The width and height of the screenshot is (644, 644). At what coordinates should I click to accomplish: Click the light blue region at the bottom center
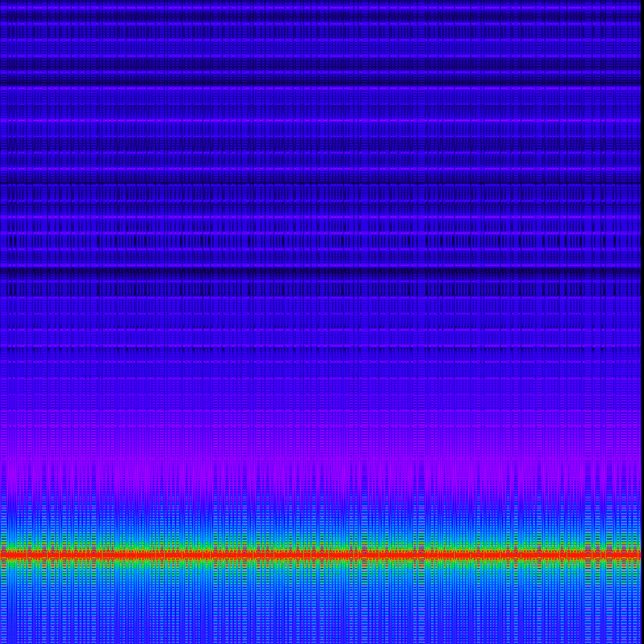[321, 623]
